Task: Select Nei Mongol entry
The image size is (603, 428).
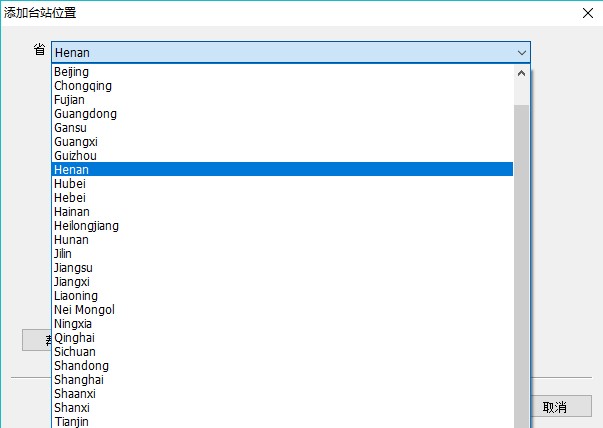Action: click(x=84, y=310)
